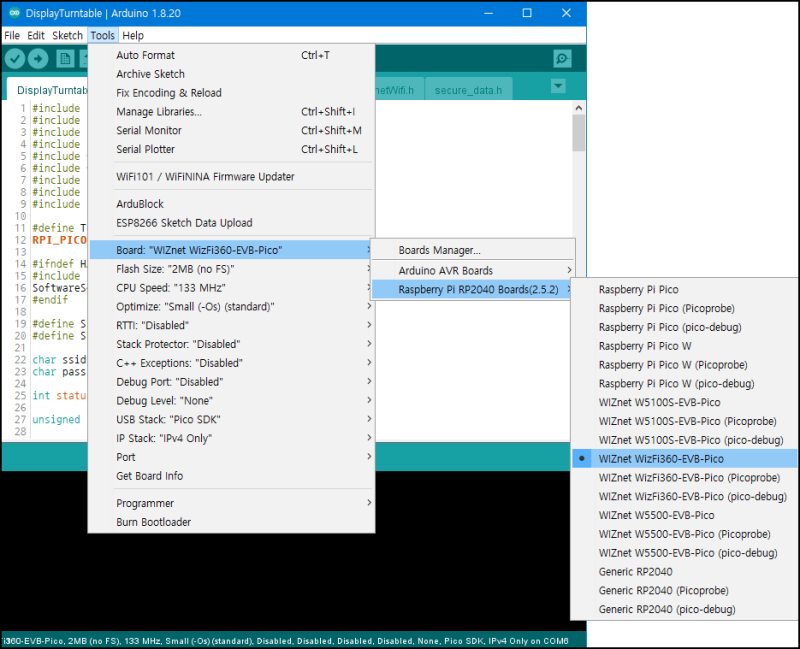Choose Burn Bootloader
Screen dimensions: 800x649
point(232,522)
